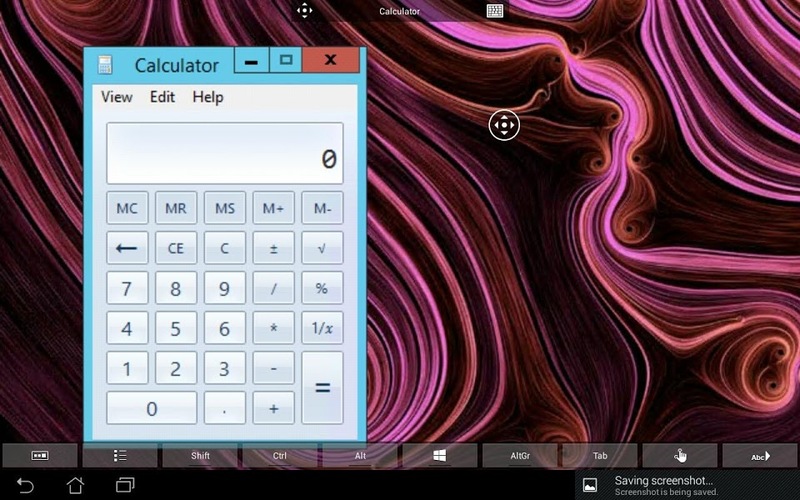
Task: Click the percent button
Action: (322, 288)
